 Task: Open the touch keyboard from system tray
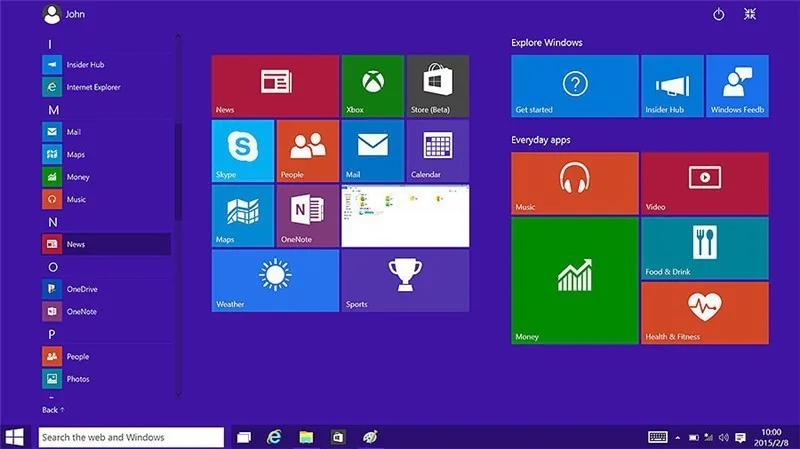(658, 437)
